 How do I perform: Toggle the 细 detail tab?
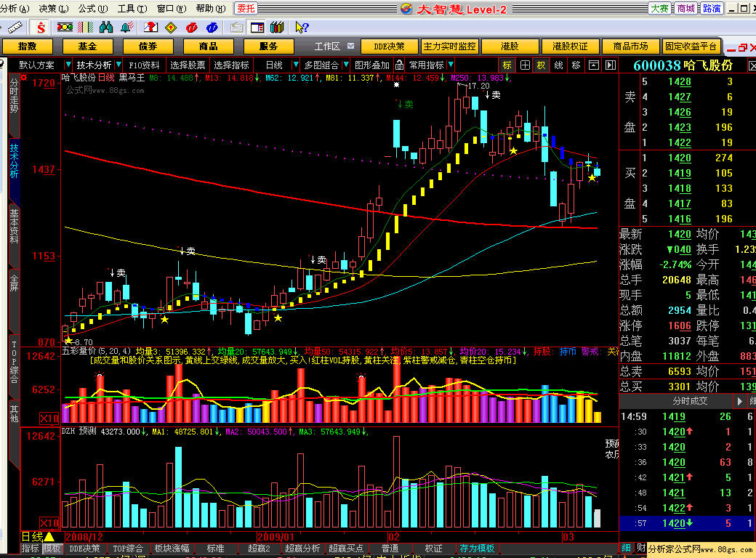pyautogui.click(x=626, y=548)
